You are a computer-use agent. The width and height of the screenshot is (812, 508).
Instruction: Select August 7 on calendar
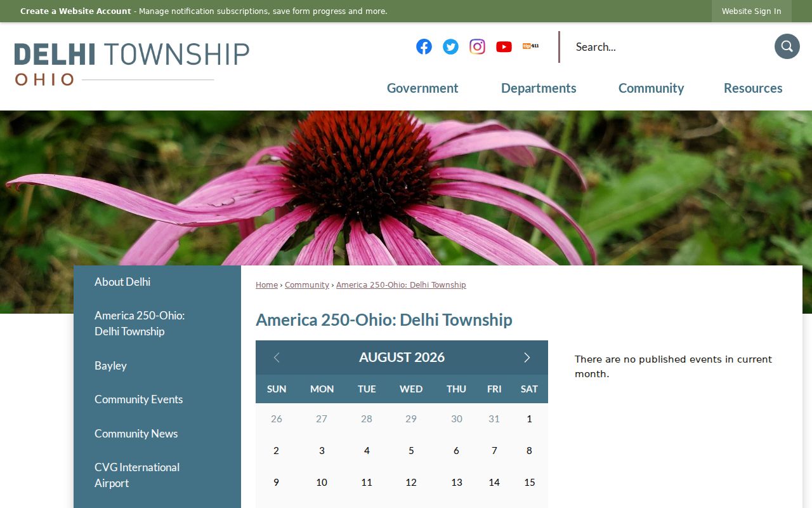[x=494, y=451]
